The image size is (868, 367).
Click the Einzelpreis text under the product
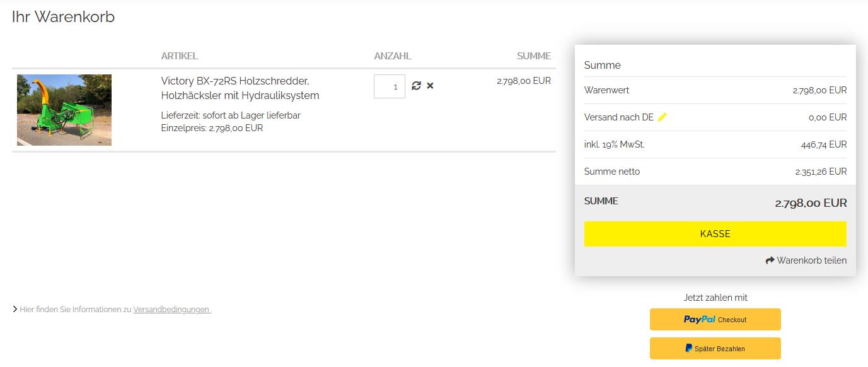coord(212,128)
